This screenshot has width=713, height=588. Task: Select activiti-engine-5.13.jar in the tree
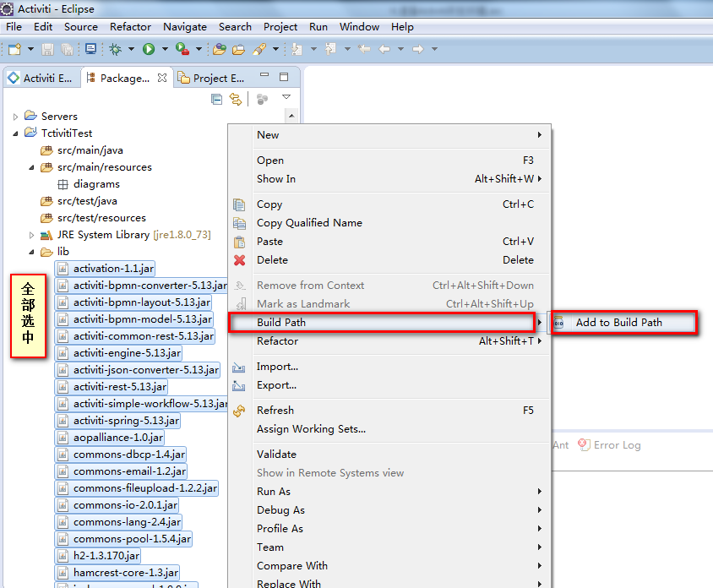click(118, 353)
